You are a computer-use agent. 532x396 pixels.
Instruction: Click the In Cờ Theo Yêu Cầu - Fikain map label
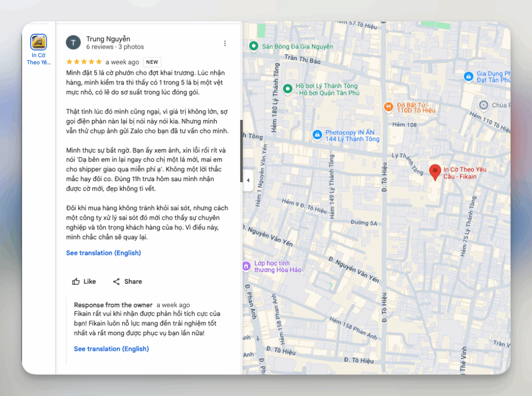(x=465, y=173)
